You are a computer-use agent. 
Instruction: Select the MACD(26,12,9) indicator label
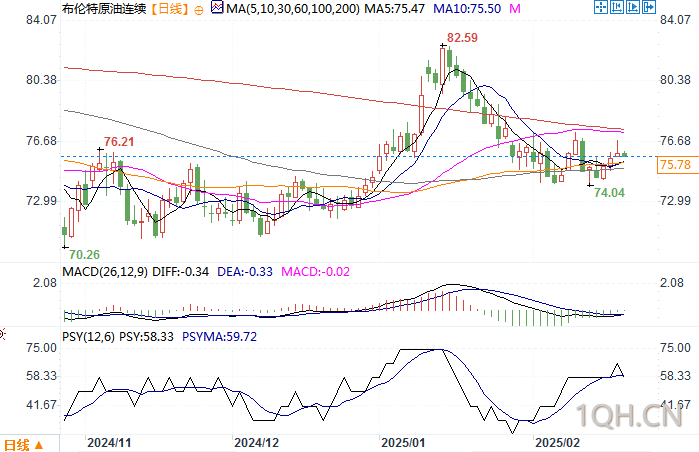point(105,271)
